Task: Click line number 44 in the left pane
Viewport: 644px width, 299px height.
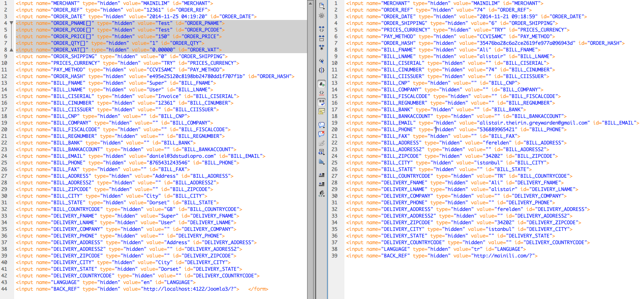Action: click(x=4, y=289)
